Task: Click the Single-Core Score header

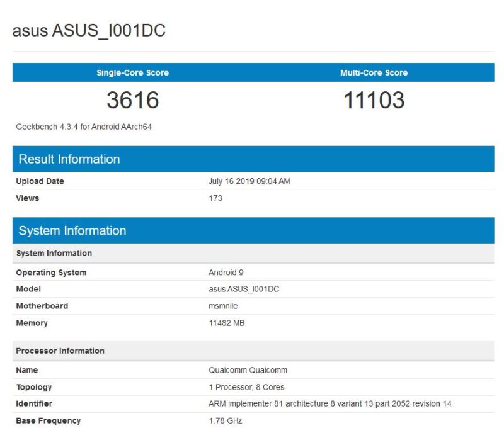Action: tap(132, 72)
